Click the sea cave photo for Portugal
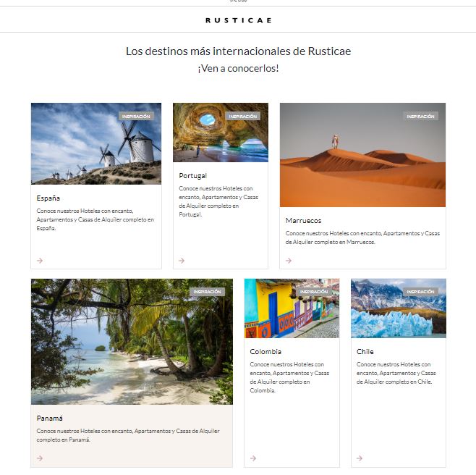476x475 pixels. (221, 133)
